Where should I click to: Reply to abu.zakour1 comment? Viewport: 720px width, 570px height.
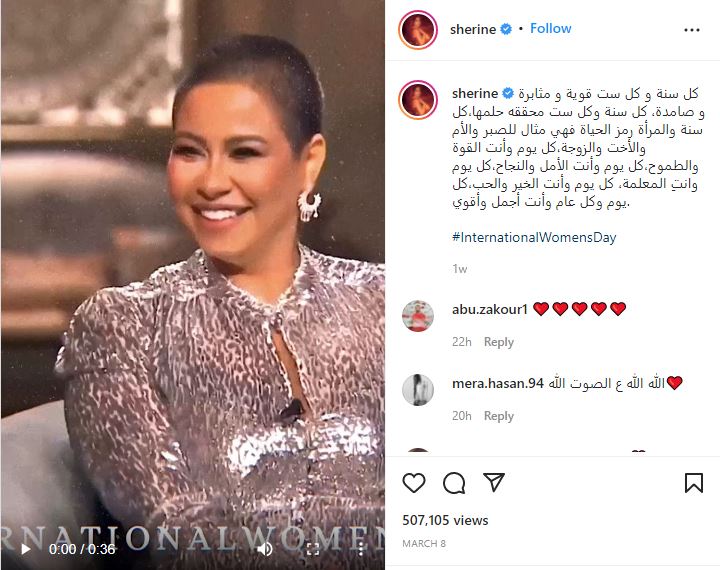[499, 342]
